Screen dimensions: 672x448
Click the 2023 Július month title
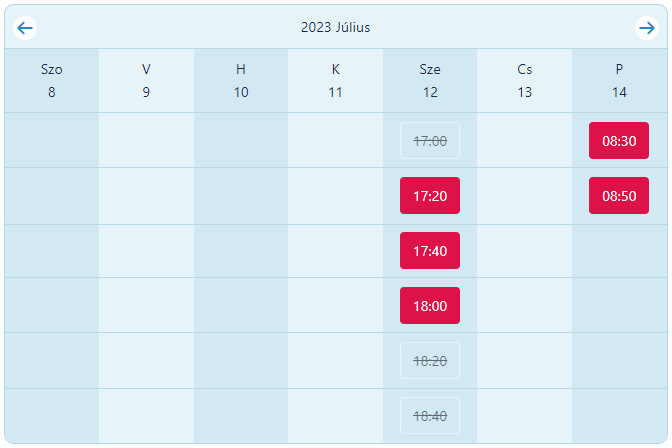point(336,28)
